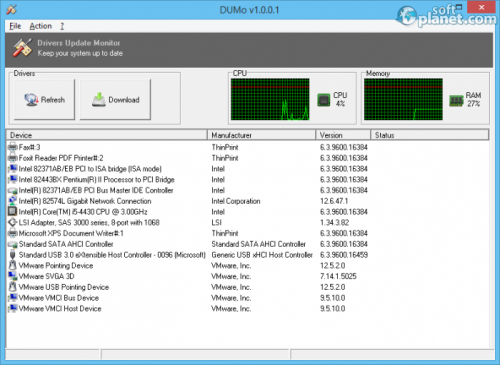Select 'Intel(R) Core(TM) i5-4430 CPU @ 3.00GHz' text
This screenshot has width=500, height=365.
tap(83, 212)
